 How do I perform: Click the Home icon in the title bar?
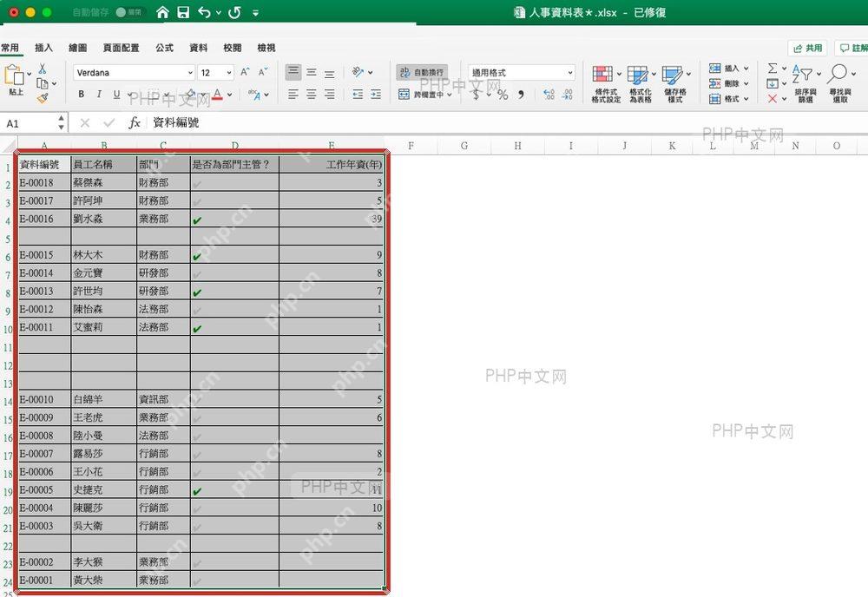pos(162,12)
